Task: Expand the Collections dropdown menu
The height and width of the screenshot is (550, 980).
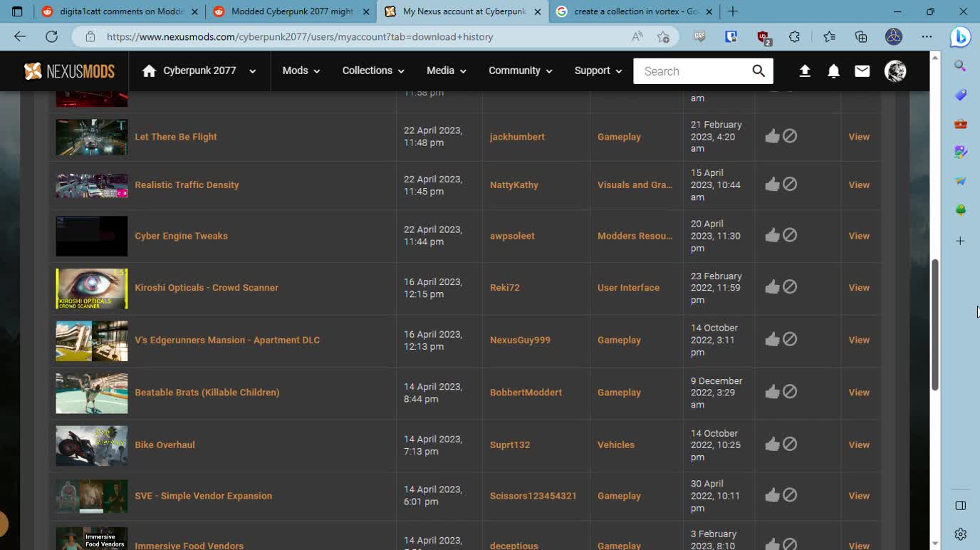Action: tap(372, 71)
